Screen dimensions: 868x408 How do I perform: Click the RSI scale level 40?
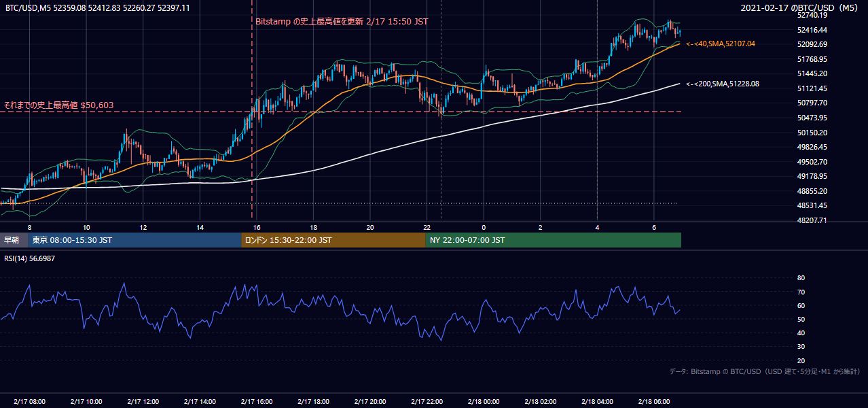801,333
